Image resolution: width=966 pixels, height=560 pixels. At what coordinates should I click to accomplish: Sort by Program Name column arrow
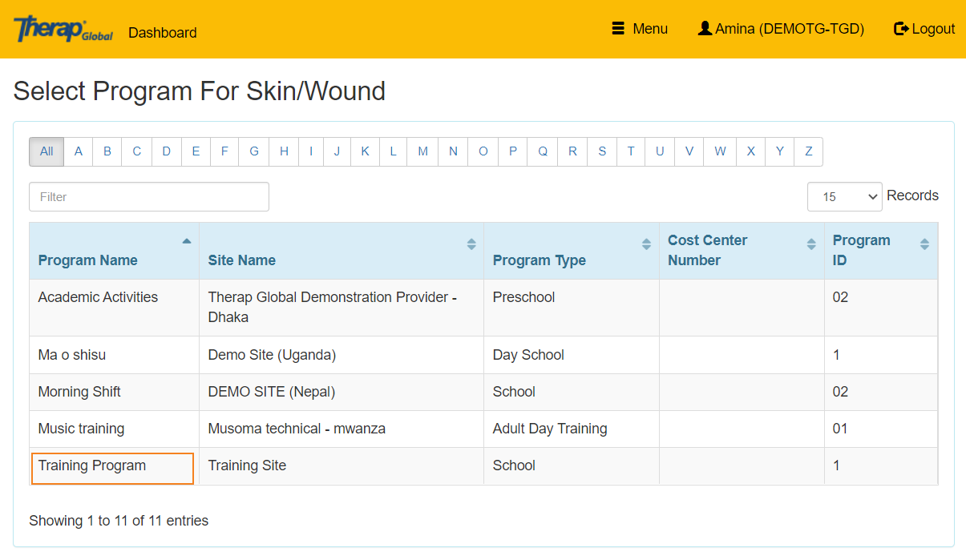click(186, 241)
